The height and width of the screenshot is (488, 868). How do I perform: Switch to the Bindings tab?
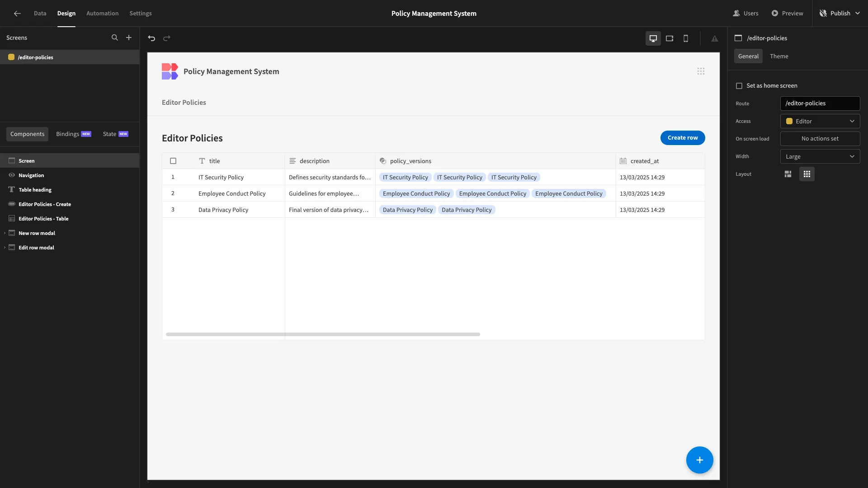(x=73, y=134)
